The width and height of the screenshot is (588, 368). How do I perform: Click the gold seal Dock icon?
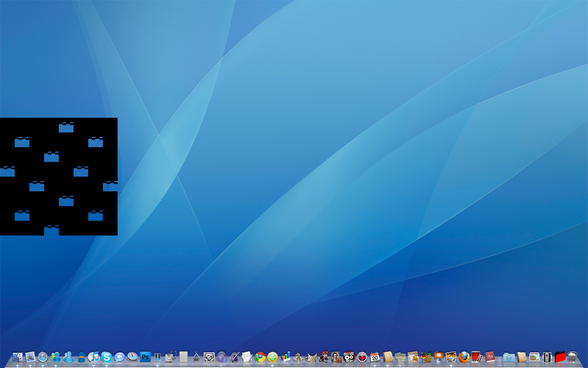pos(273,356)
